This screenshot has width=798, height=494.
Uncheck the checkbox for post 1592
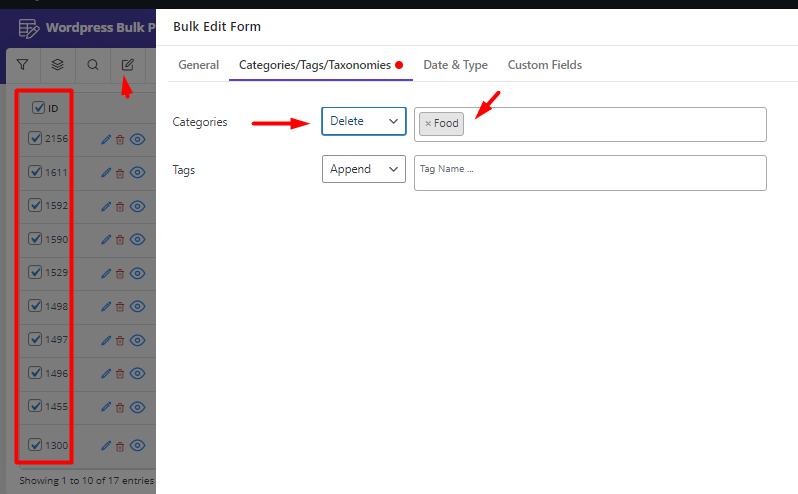pyautogui.click(x=35, y=205)
